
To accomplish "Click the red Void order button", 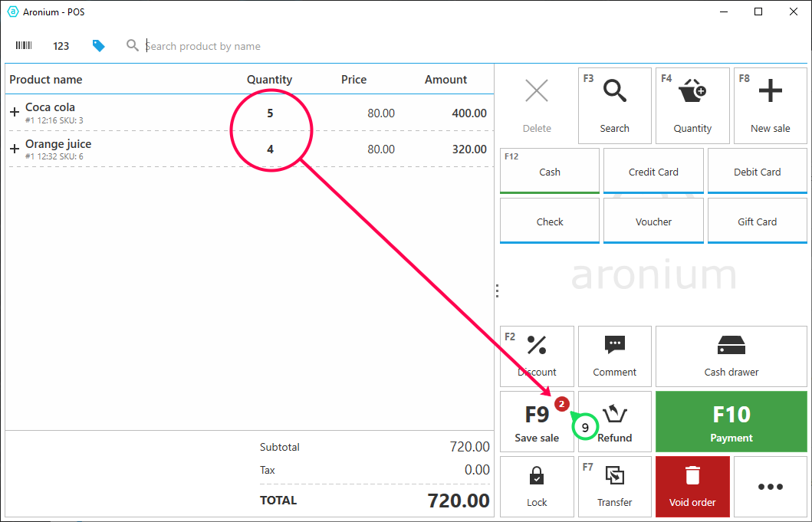I will point(692,487).
